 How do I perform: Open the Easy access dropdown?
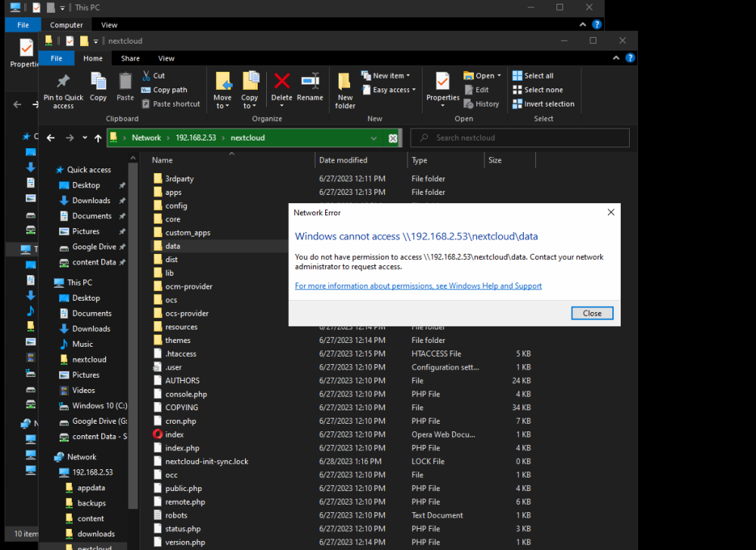(x=389, y=90)
